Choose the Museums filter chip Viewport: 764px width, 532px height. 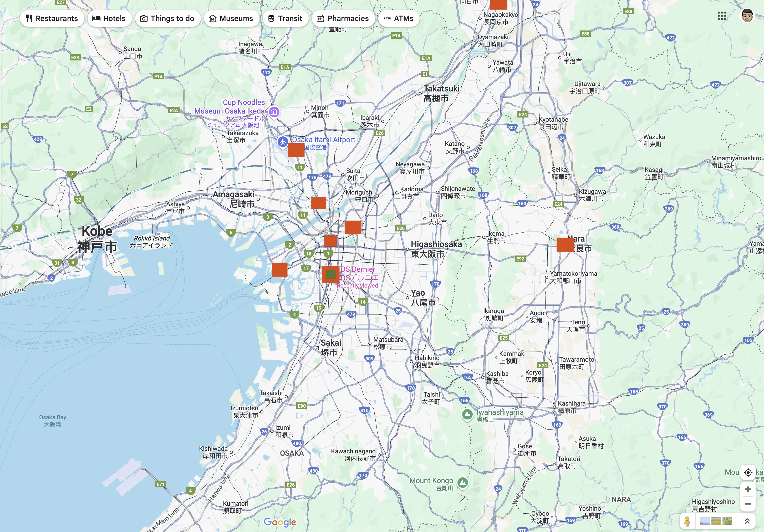click(x=231, y=18)
